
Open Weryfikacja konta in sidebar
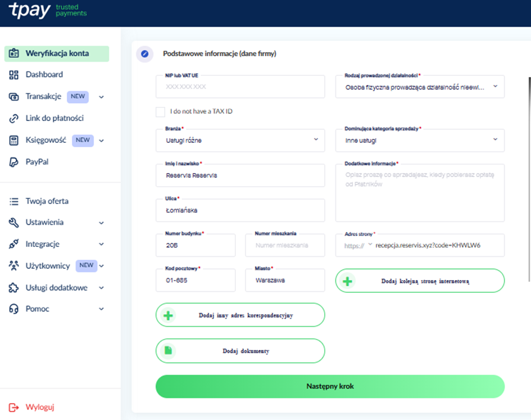pos(57,54)
